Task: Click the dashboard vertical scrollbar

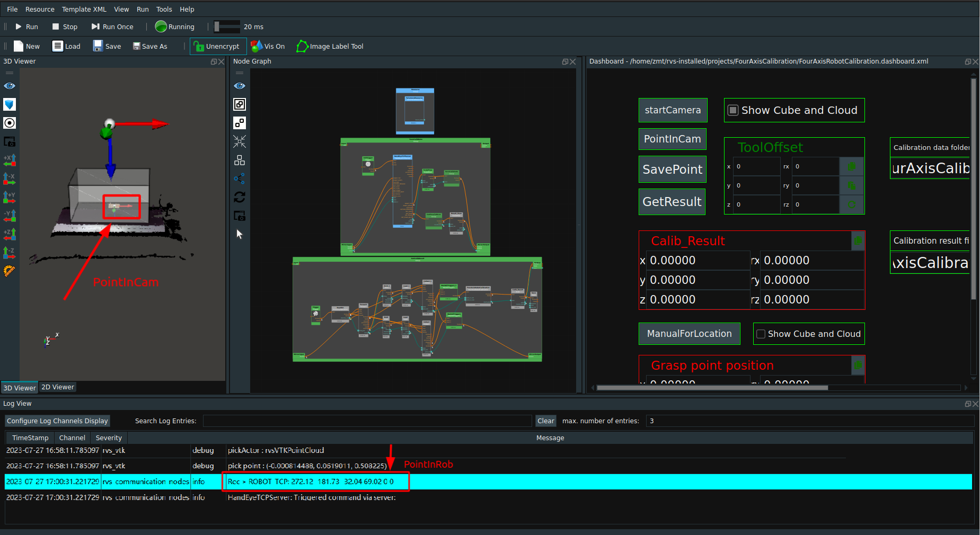Action: click(x=973, y=188)
